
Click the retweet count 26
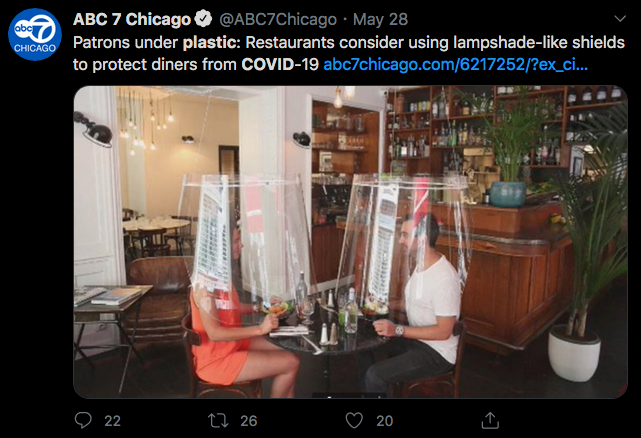(x=249, y=421)
